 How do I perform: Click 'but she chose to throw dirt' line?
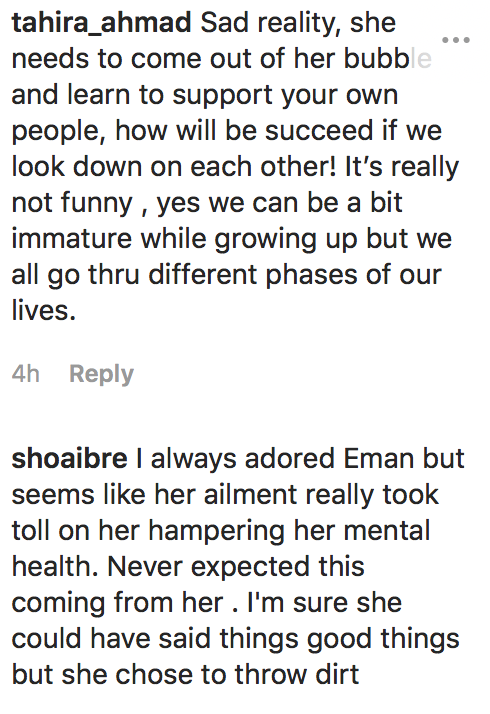185,674
